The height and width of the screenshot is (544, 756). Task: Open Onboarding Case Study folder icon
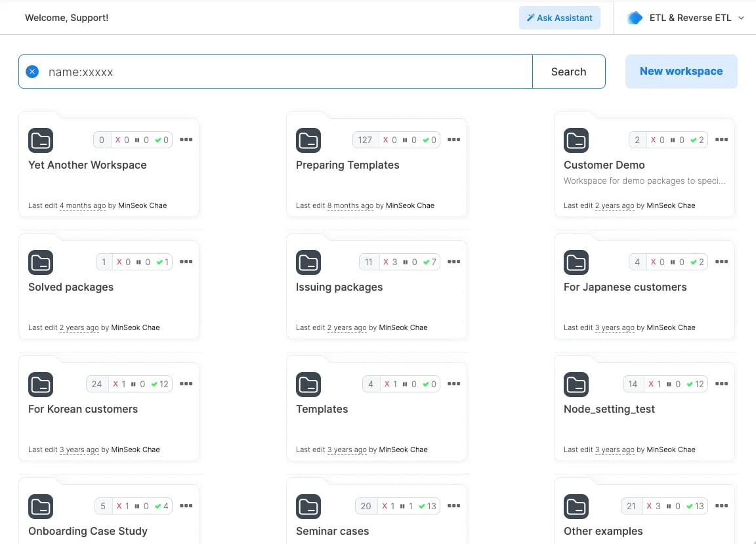pyautogui.click(x=41, y=507)
